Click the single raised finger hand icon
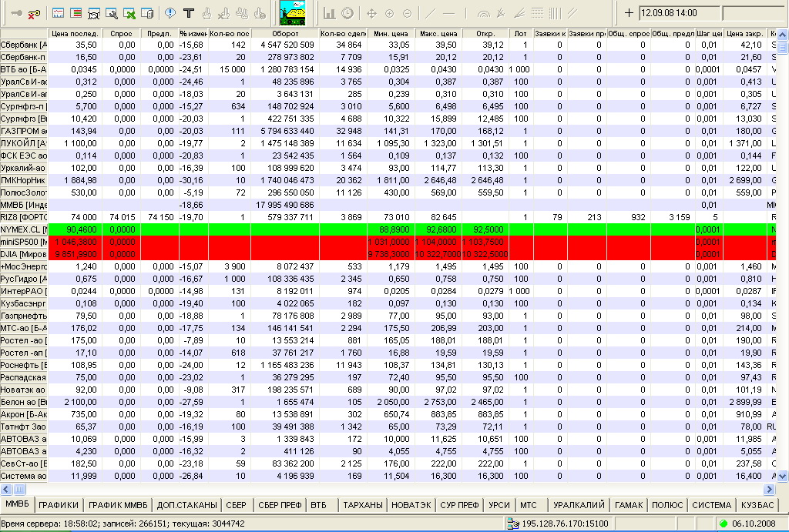Screen dimensions: 789x532 206,14
